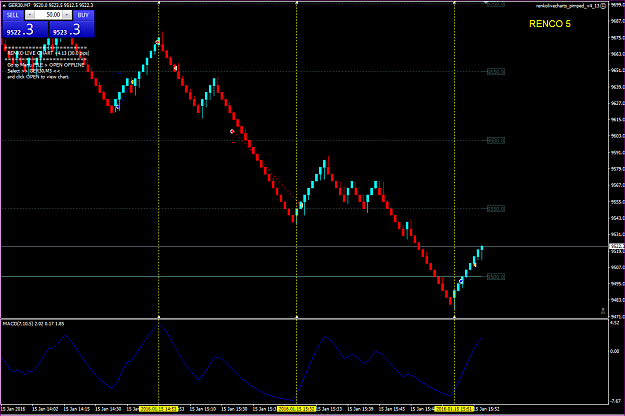Click the 0.00 level on MACD scale
Image resolution: width=625 pixels, height=416 pixels.
tap(615, 351)
